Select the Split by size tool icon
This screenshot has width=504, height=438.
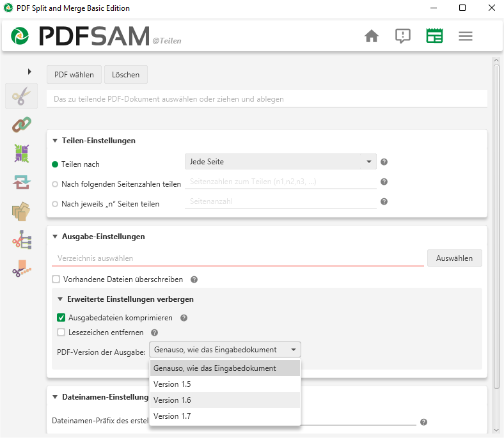tap(22, 269)
